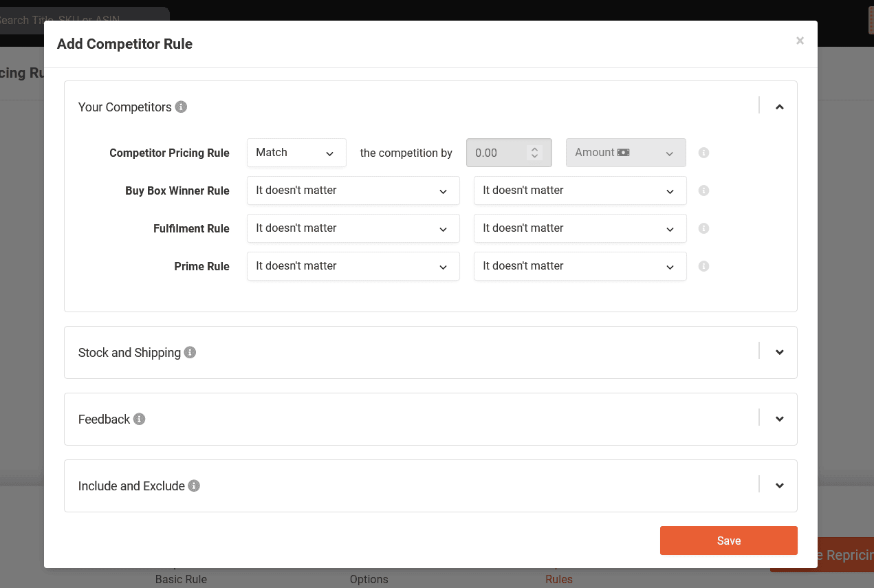Open the Match dropdown for Competitor Pricing Rule
The width and height of the screenshot is (874, 588).
point(296,152)
